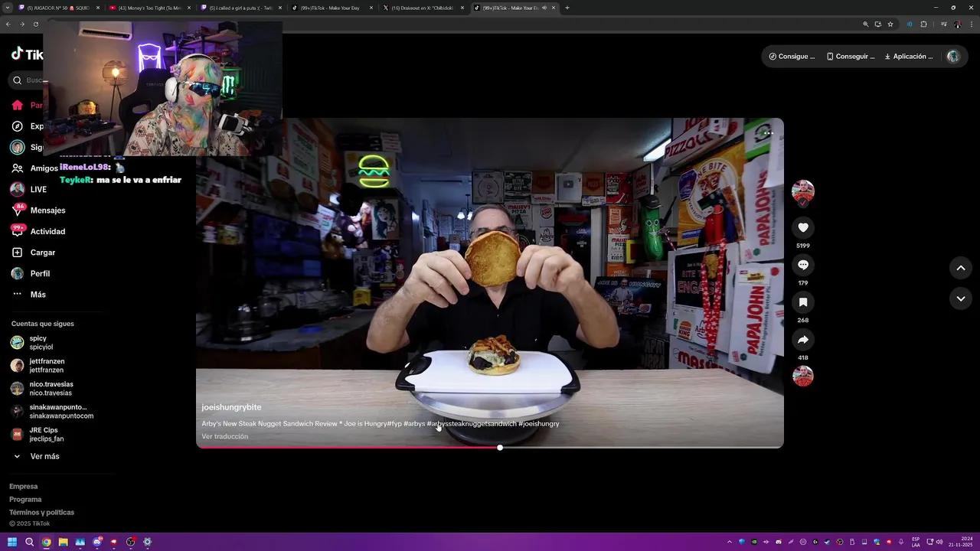980x551 pixels.
Task: Click the Aplicación download button
Action: [909, 57]
